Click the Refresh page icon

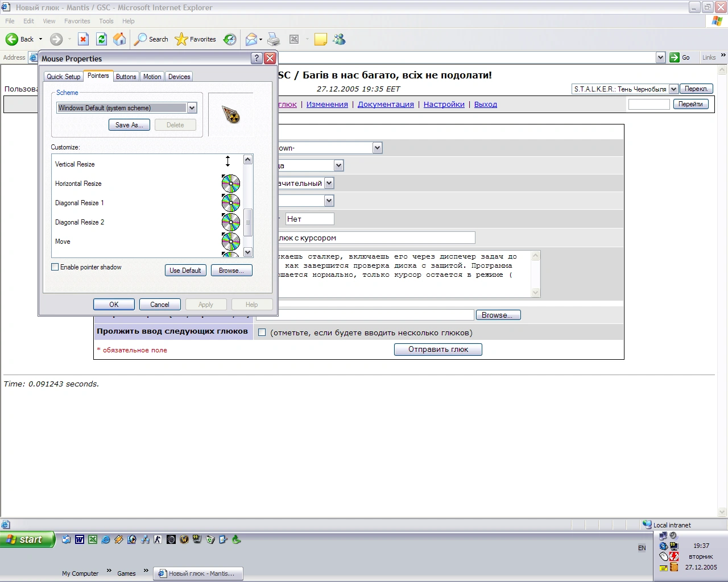coord(101,39)
